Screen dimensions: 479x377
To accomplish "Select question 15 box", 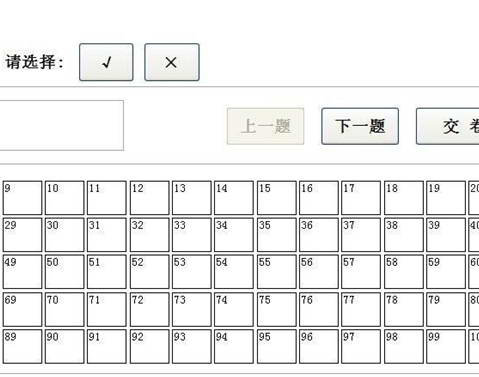I will tap(277, 198).
